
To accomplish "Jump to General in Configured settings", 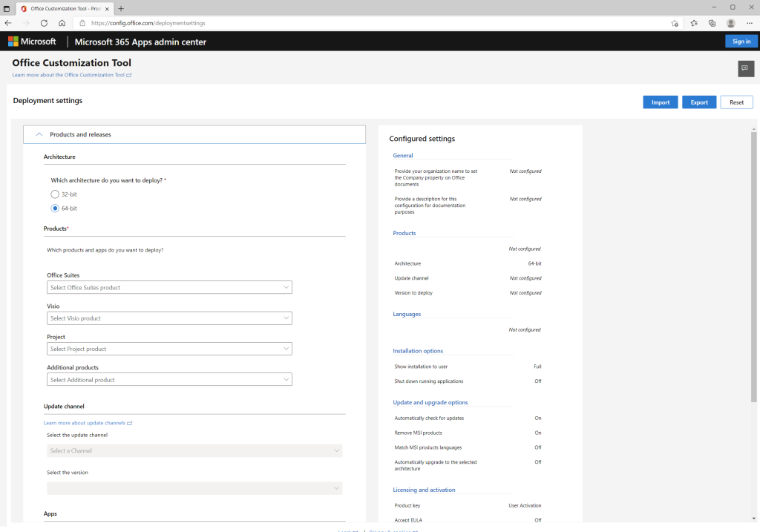I will coord(403,156).
